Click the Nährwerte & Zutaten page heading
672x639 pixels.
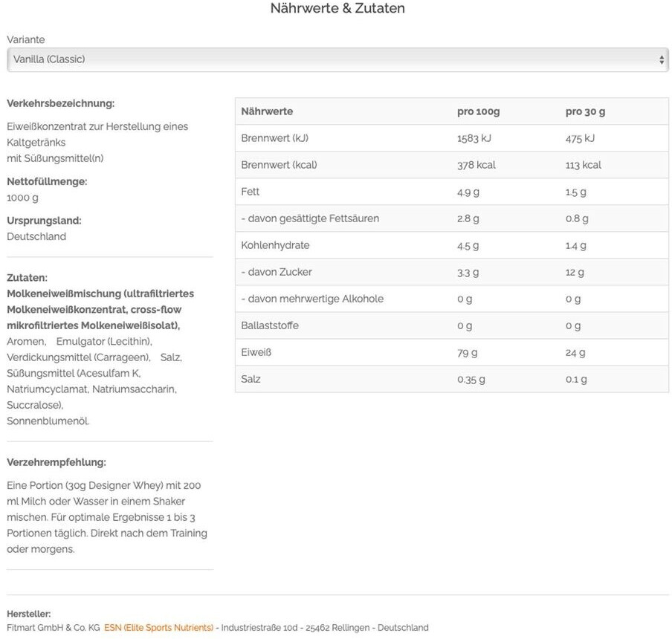pos(337,9)
